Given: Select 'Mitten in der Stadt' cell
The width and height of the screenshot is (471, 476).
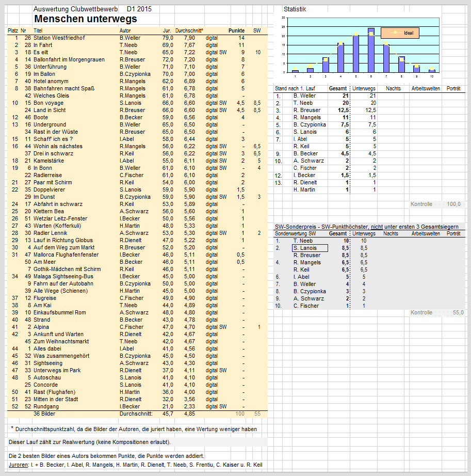Looking at the screenshot, I should click(x=56, y=399).
